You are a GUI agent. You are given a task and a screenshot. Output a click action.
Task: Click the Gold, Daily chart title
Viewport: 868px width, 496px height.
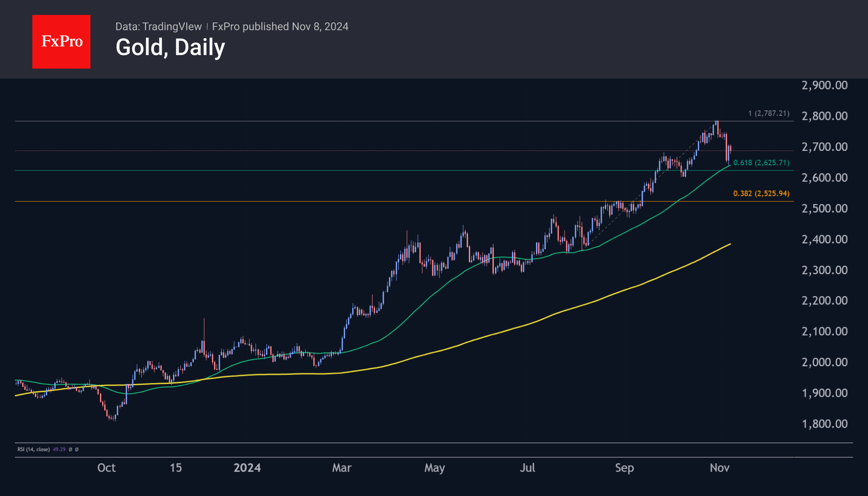(x=170, y=47)
